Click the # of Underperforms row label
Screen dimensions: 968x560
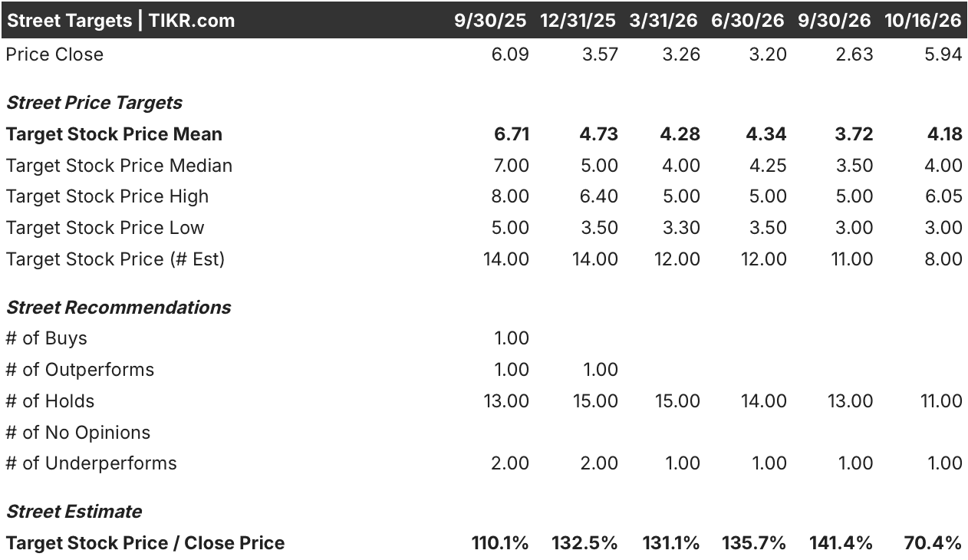pos(91,463)
